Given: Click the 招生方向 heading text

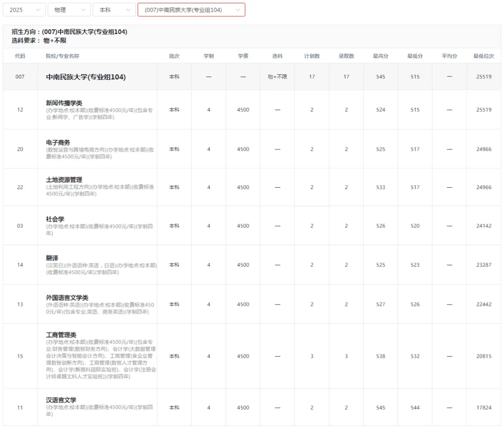Looking at the screenshot, I should click(70, 32).
